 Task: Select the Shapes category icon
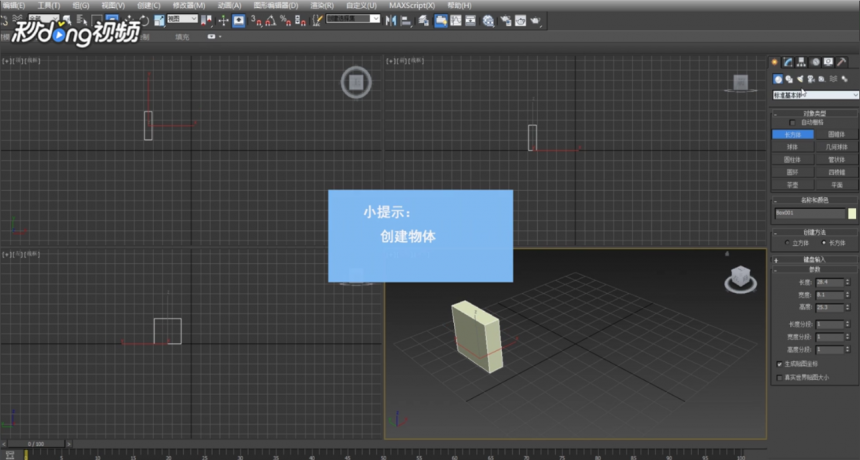[789, 79]
